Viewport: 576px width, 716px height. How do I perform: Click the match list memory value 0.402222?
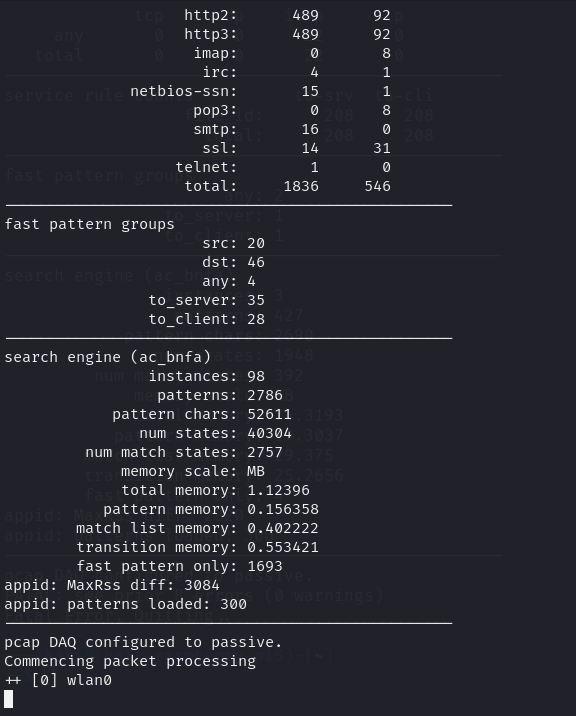283,528
